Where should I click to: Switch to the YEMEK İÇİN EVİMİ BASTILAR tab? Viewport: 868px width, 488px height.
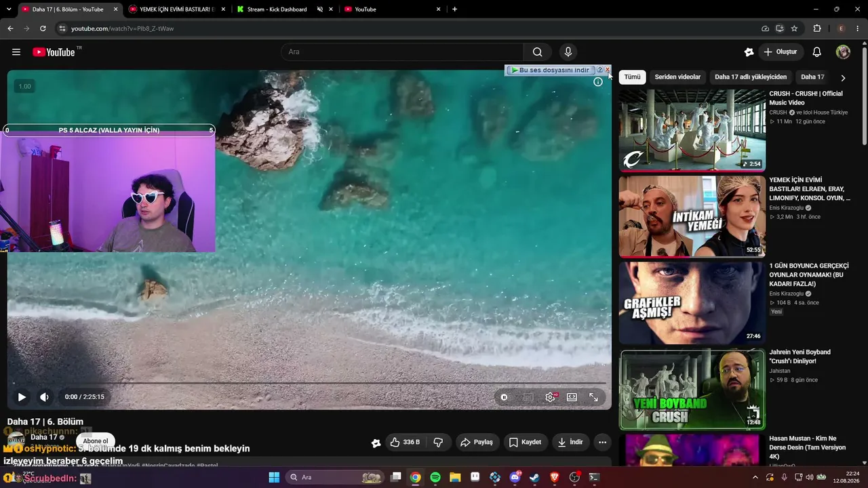pos(176,9)
